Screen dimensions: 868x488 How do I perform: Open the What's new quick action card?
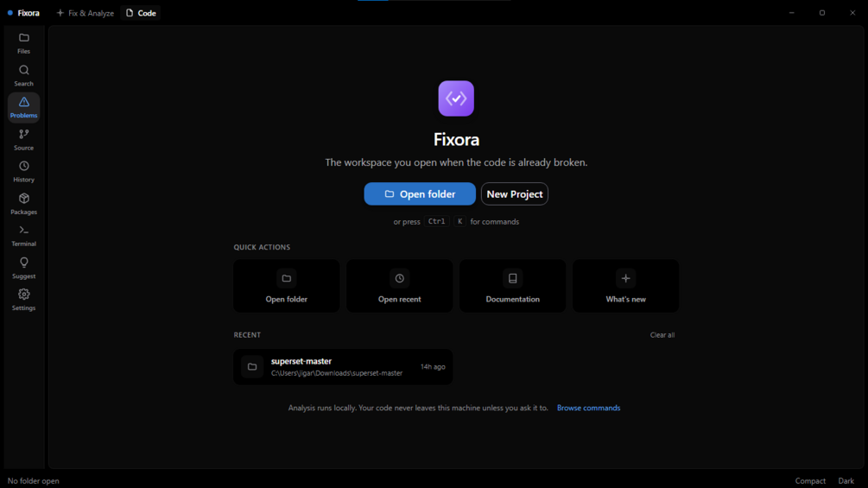pyautogui.click(x=625, y=286)
